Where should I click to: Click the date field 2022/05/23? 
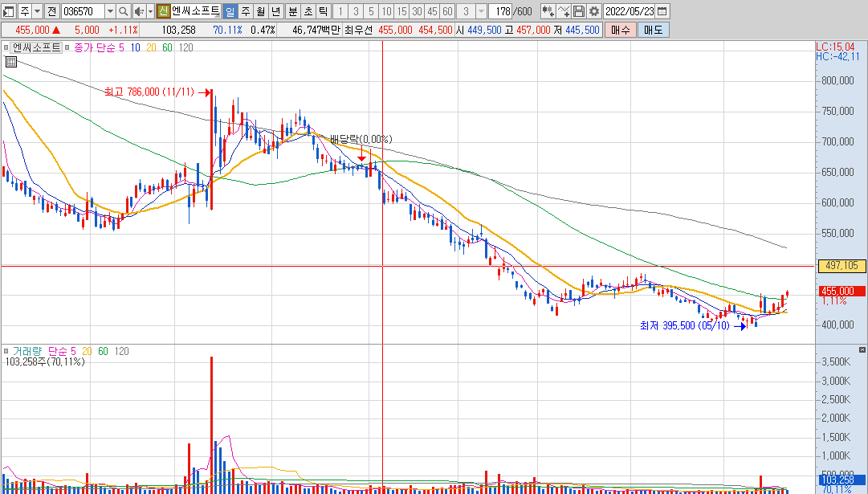[630, 11]
